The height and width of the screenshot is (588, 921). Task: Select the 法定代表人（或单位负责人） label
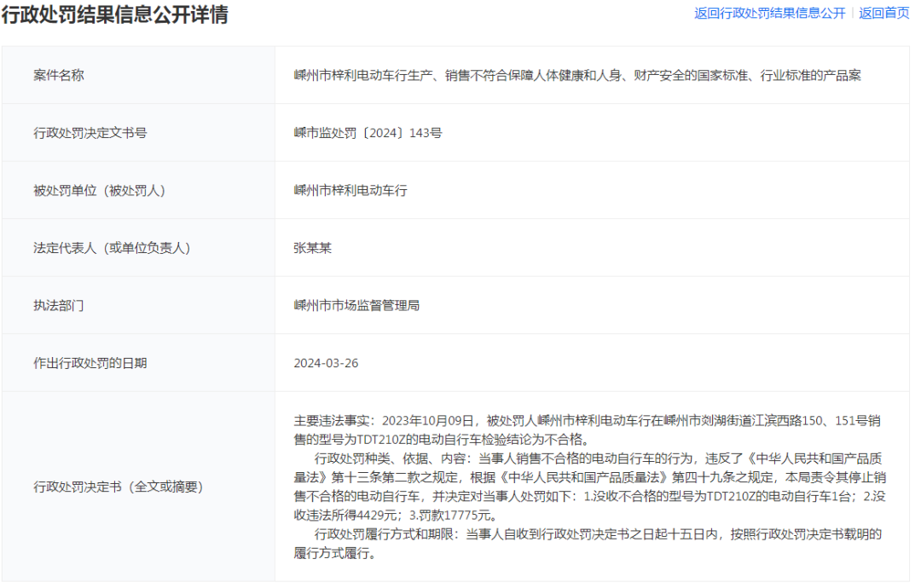[111, 248]
